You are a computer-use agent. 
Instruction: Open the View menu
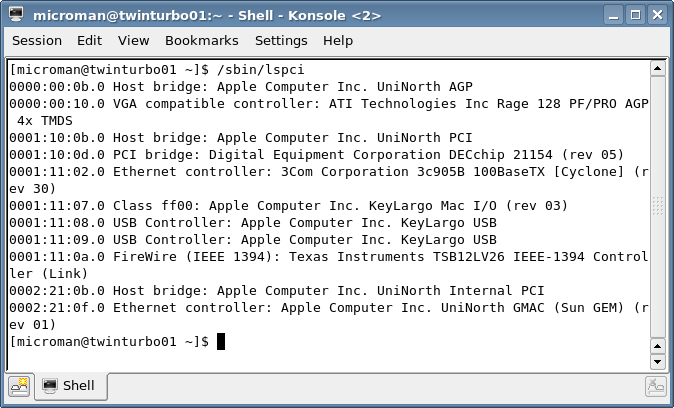pyautogui.click(x=134, y=40)
